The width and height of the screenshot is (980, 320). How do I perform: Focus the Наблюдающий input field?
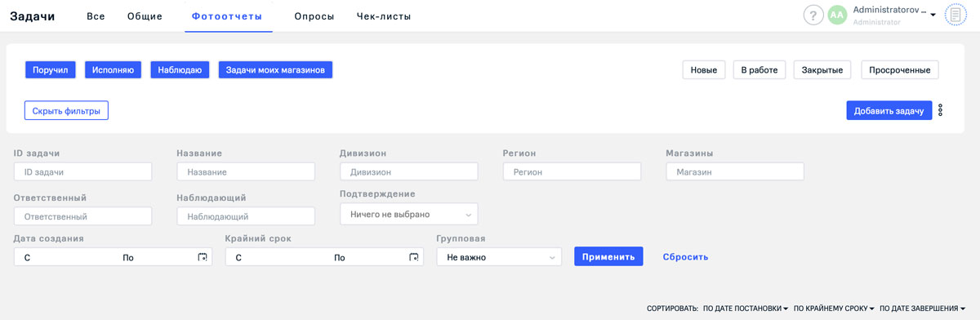point(246,216)
